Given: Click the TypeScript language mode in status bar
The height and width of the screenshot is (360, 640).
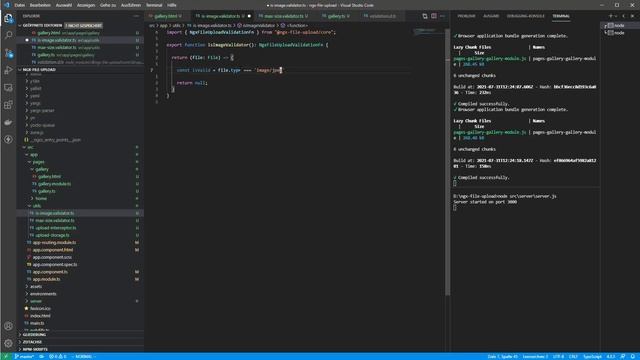Looking at the screenshot, I should tap(593, 356).
